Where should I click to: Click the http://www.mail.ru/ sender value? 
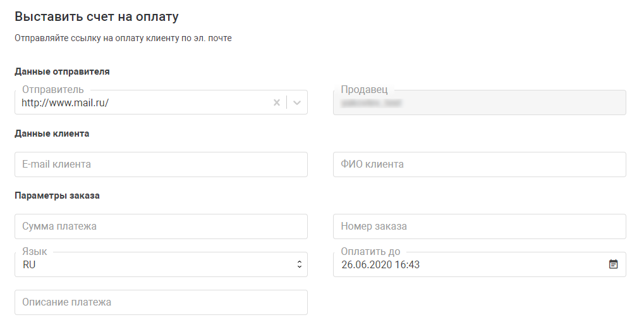(x=65, y=103)
